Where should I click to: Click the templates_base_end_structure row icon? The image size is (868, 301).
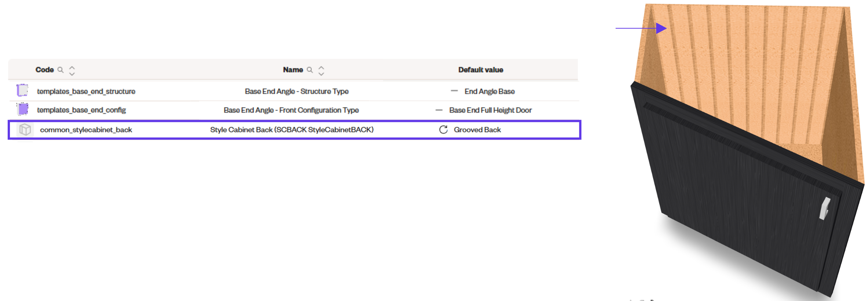pyautogui.click(x=22, y=90)
